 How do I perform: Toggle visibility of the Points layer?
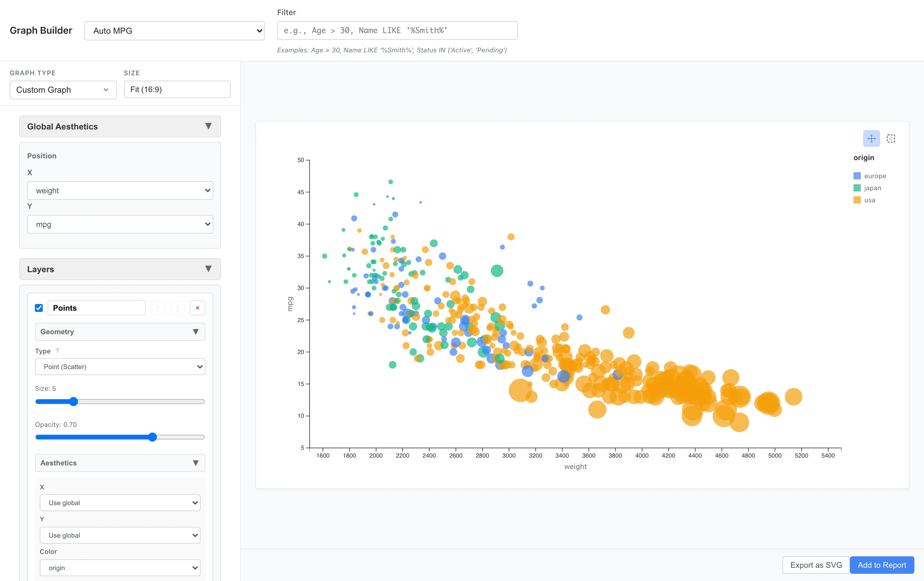pos(39,308)
